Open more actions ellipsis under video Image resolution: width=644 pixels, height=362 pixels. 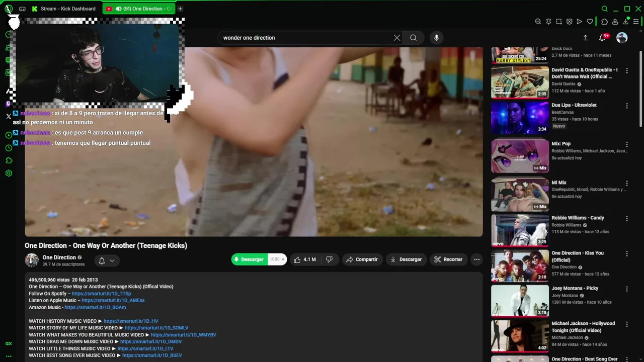pyautogui.click(x=476, y=259)
